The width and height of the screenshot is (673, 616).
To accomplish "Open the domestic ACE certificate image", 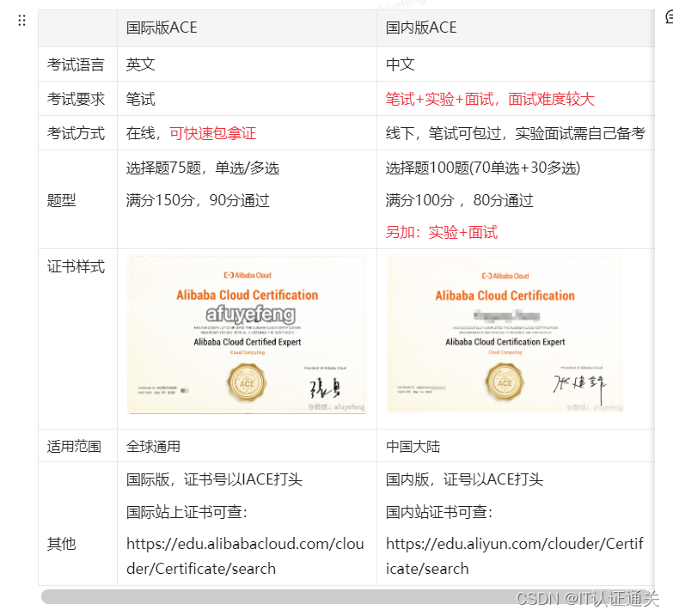I will (505, 334).
